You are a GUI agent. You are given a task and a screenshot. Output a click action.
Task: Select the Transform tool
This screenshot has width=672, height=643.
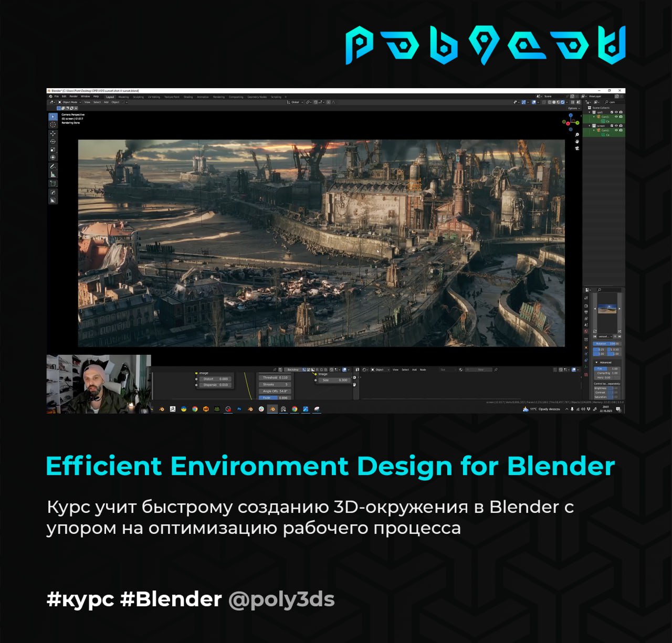click(x=53, y=157)
